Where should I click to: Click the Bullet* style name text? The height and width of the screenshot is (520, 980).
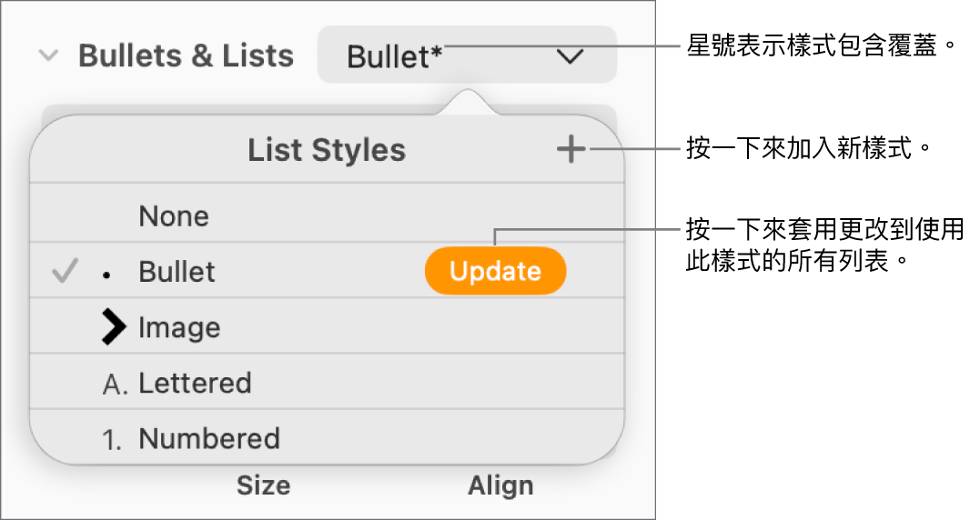pyautogui.click(x=395, y=57)
